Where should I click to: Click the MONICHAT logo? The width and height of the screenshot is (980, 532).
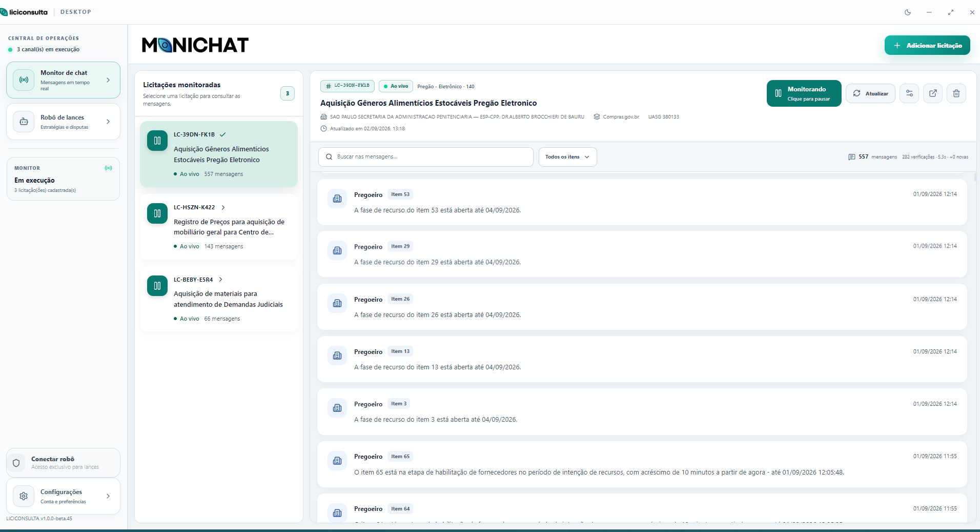[195, 45]
